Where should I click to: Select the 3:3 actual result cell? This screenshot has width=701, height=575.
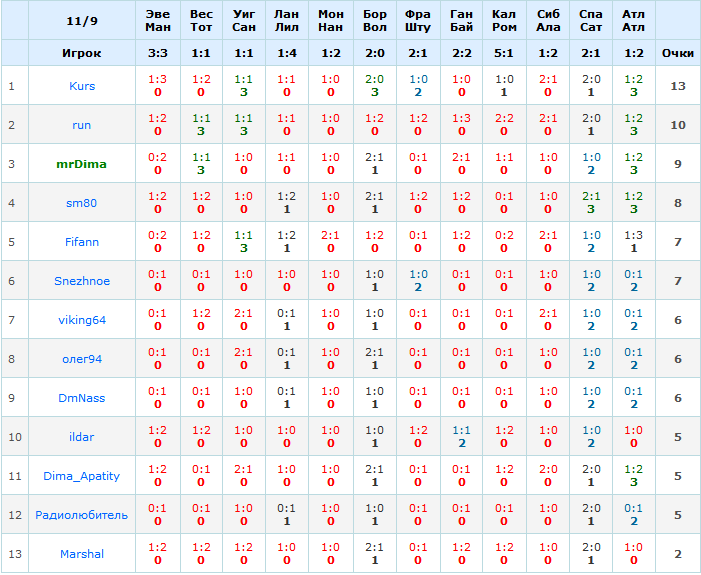tap(158, 53)
